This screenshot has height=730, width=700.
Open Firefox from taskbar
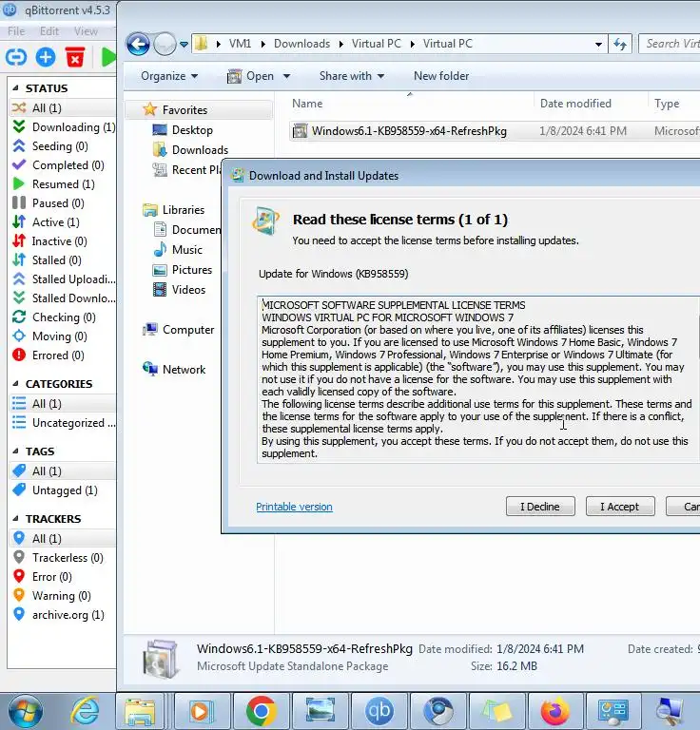pos(555,711)
